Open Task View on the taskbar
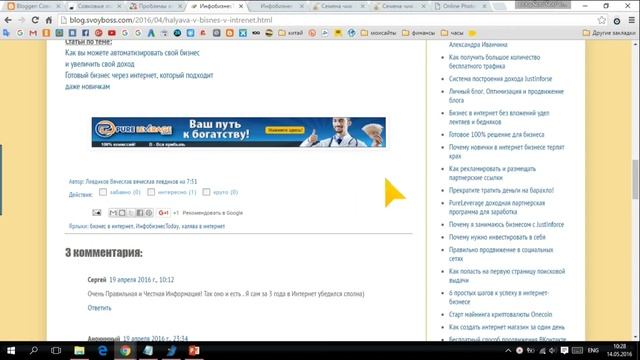The width and height of the screenshot is (640, 360). (x=56, y=351)
